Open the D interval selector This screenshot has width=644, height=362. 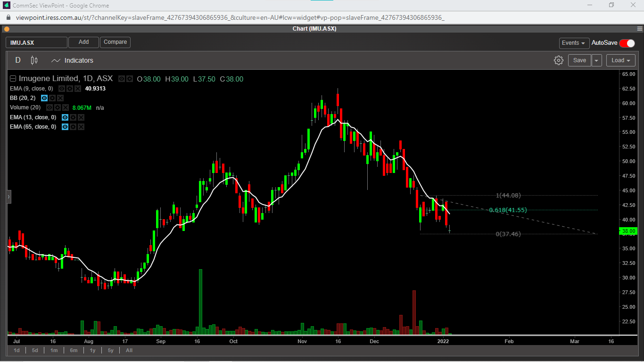18,60
